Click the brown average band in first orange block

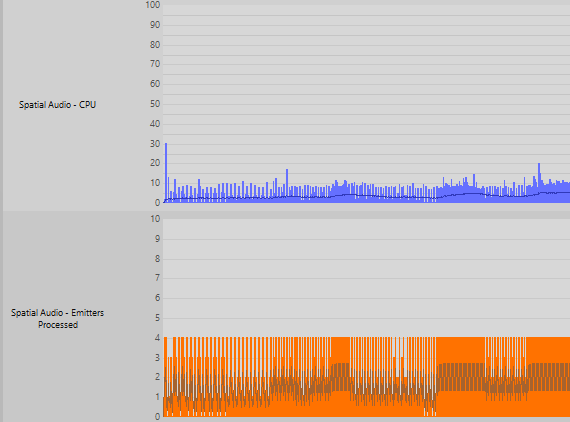click(x=341, y=377)
